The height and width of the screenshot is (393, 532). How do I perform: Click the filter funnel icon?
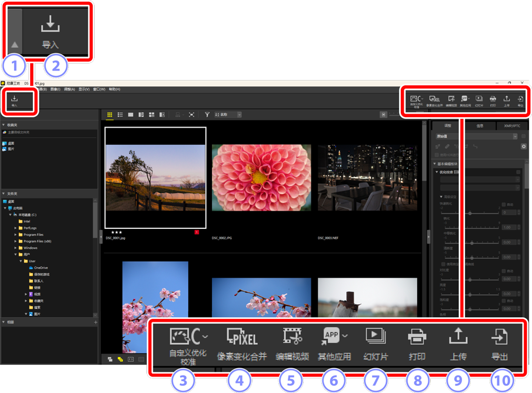(x=207, y=115)
